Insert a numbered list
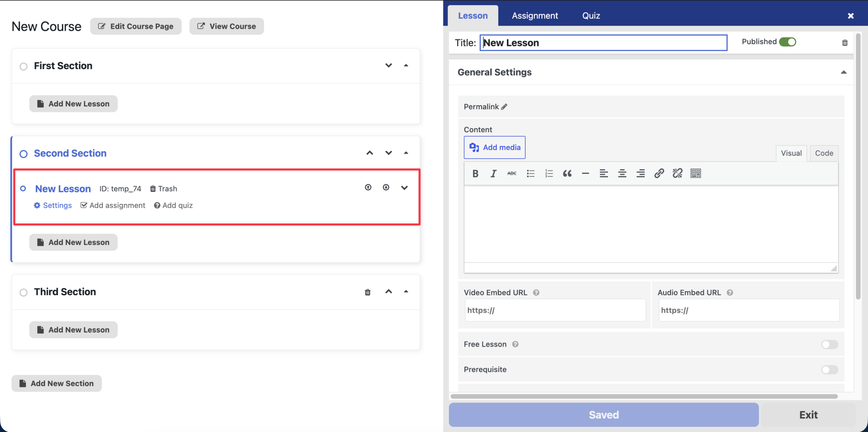The image size is (868, 432). [549, 173]
